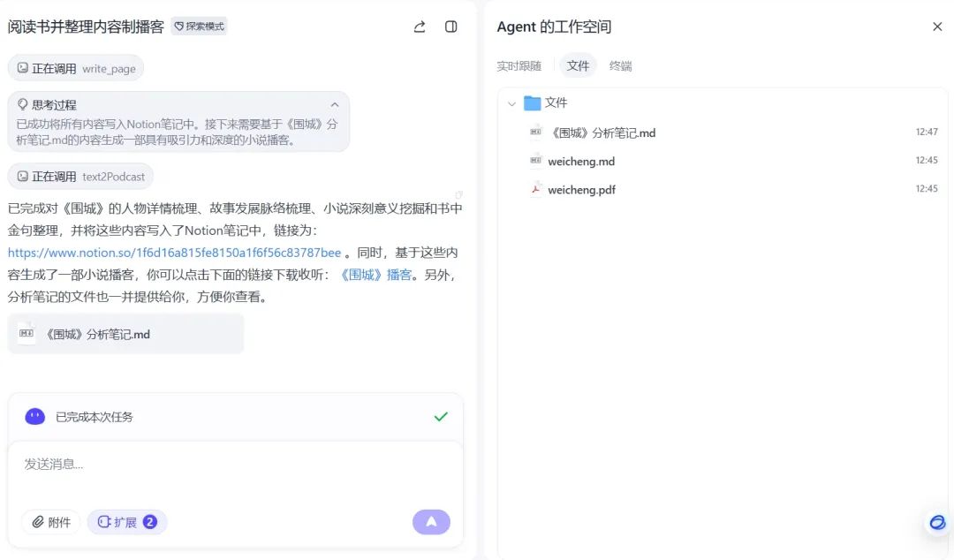Select the blue 文件 folder icon
The image size is (954, 560).
click(533, 102)
